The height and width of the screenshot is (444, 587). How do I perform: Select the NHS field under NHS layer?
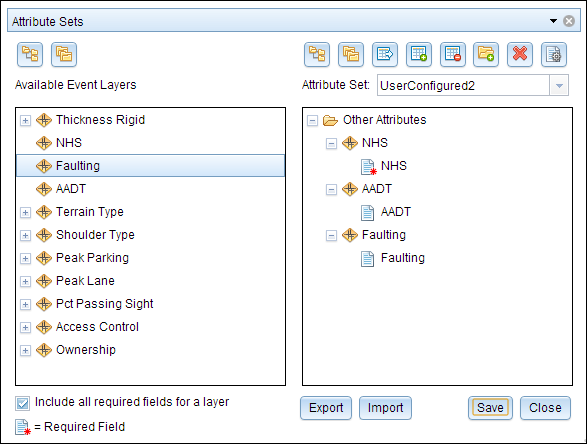(393, 166)
